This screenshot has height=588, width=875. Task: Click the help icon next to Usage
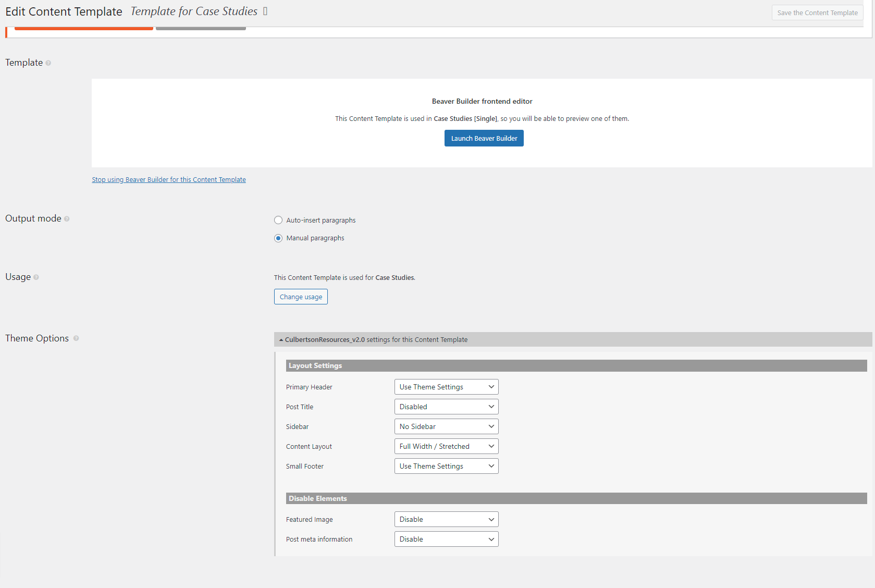pos(36,277)
